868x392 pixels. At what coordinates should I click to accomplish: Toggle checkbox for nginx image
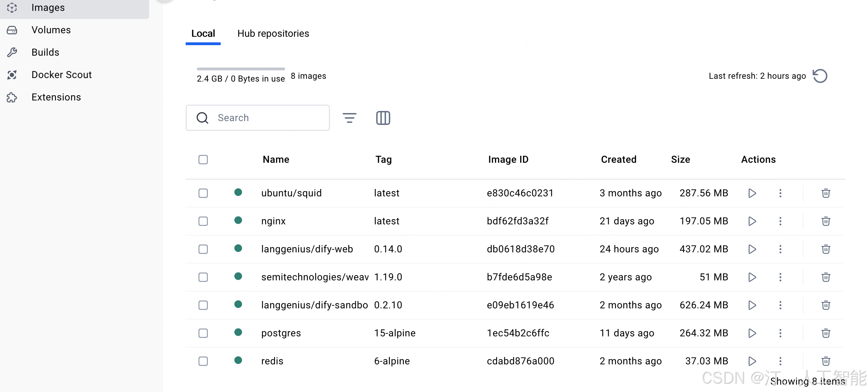[x=203, y=221]
